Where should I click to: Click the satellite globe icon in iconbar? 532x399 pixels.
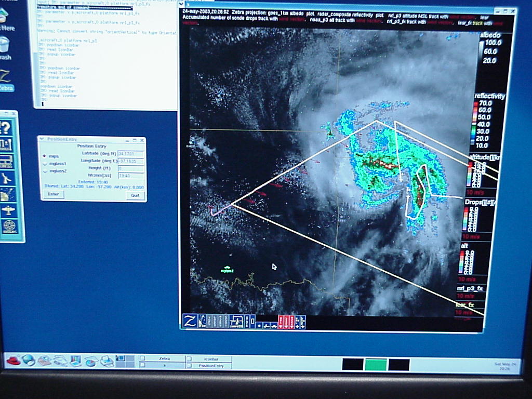(x=7, y=194)
